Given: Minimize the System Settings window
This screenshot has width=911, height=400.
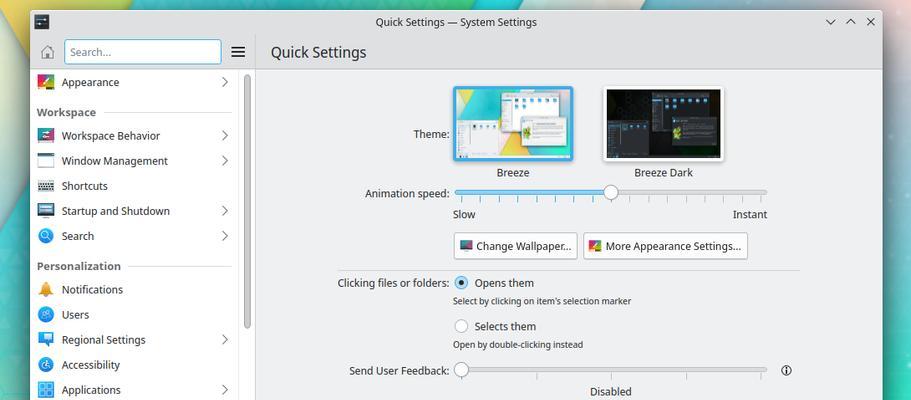Looking at the screenshot, I should pos(831,22).
